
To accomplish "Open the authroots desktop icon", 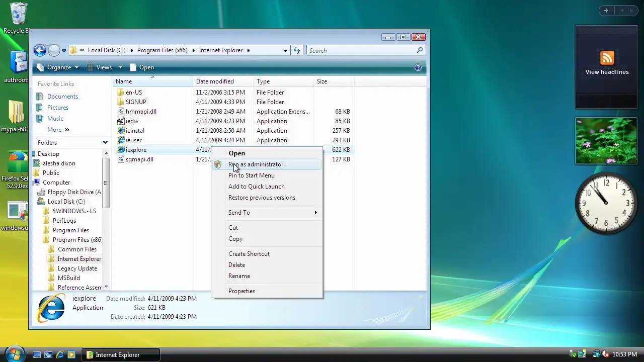I will click(18, 63).
